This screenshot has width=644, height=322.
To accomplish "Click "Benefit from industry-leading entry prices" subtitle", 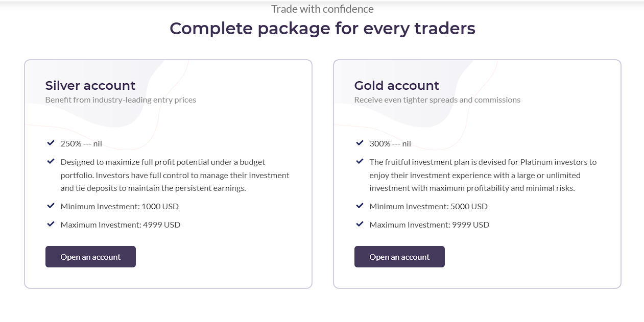I will click(x=121, y=100).
